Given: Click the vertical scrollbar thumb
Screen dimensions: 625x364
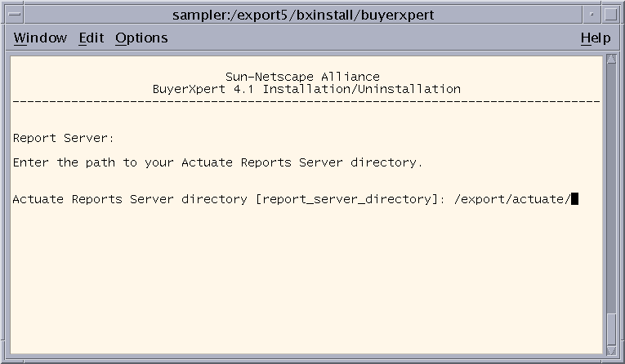Looking at the screenshot, I should point(611,330).
